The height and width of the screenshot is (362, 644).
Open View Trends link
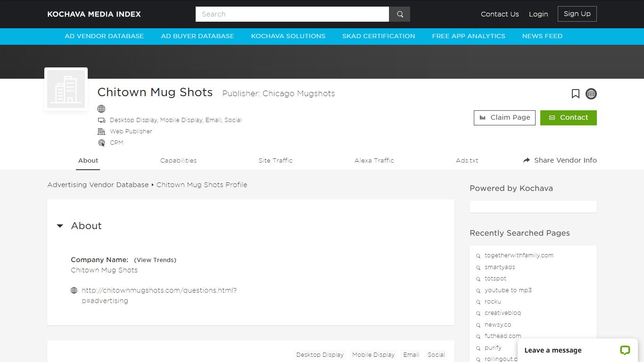[x=155, y=260]
